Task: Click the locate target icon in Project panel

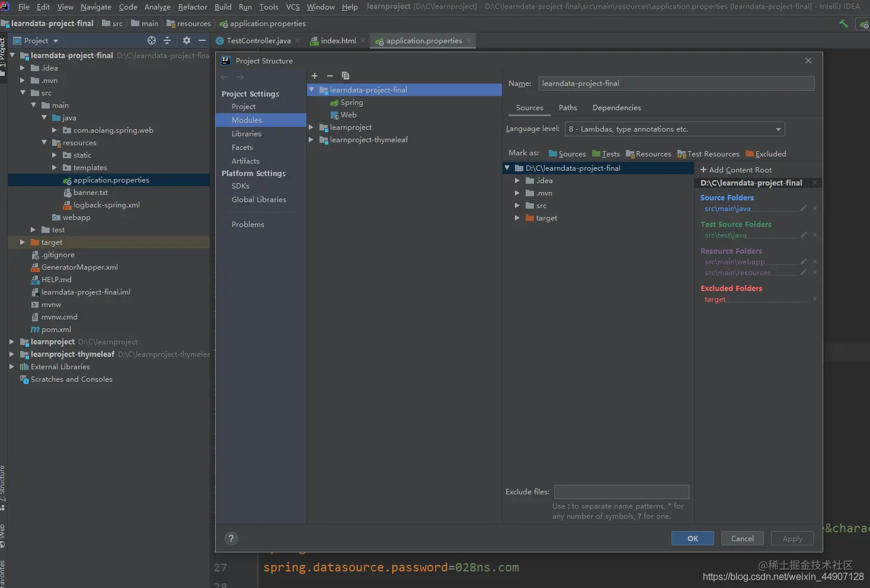Action: [x=152, y=40]
